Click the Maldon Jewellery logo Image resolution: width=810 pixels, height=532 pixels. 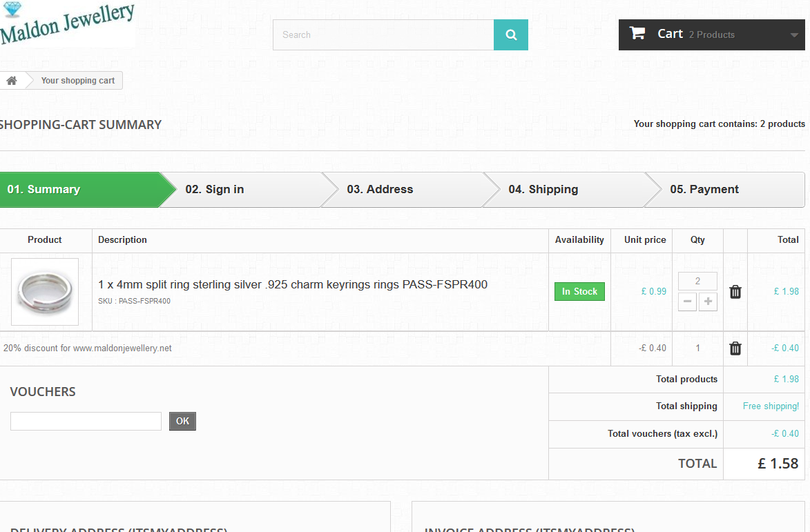click(67, 23)
